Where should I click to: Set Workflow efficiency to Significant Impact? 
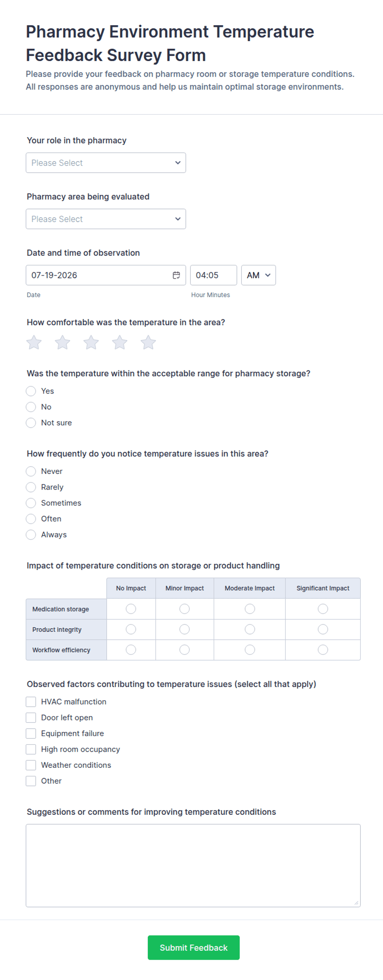323,650
